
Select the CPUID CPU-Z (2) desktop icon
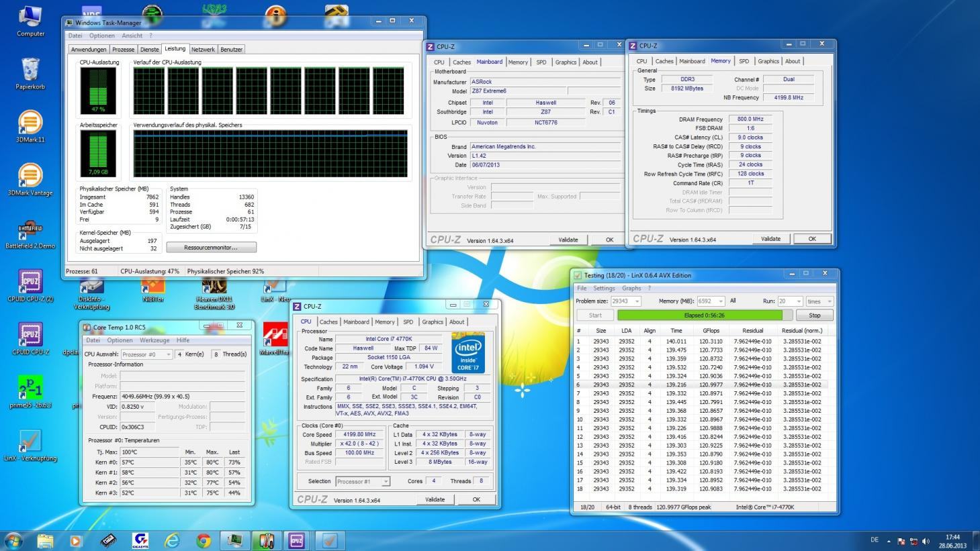point(30,286)
